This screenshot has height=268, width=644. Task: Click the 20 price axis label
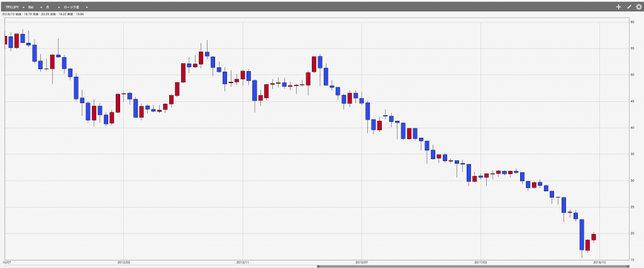click(633, 233)
